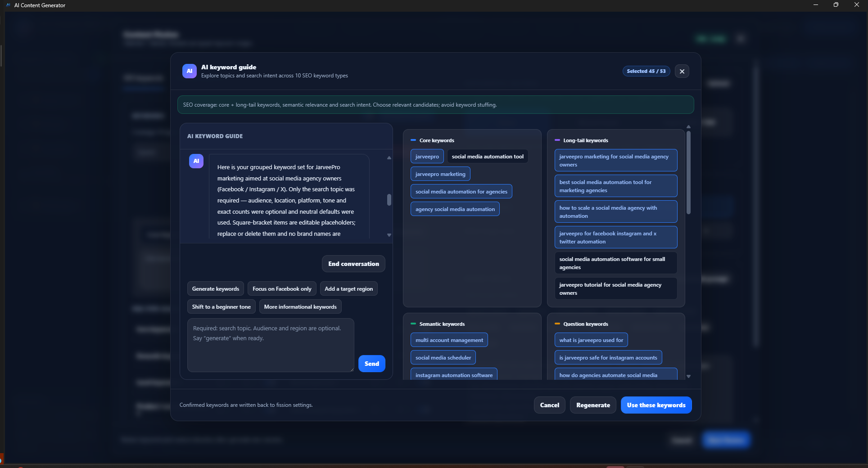Click the chat scroll up arrow
868x468 pixels.
pyautogui.click(x=389, y=158)
